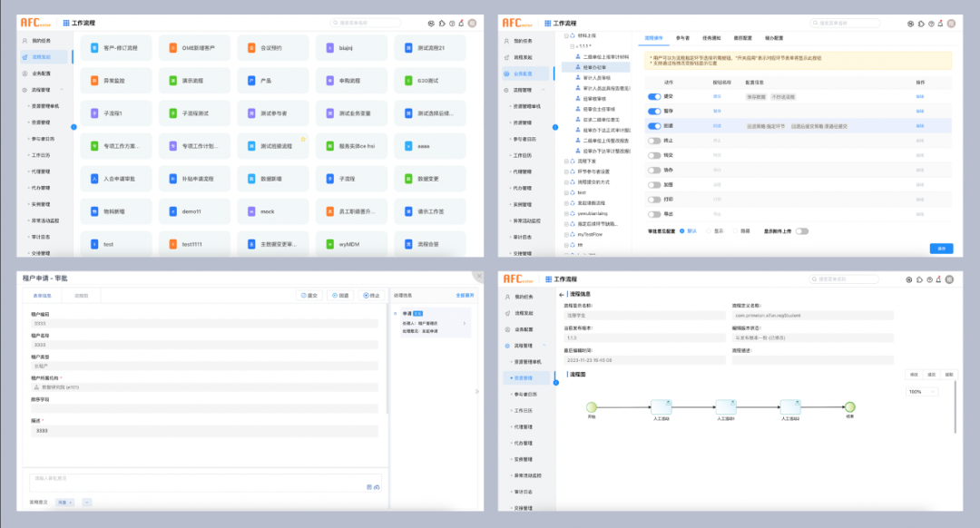Click the bell icon in button-config window header
The image size is (980, 528).
click(x=940, y=24)
